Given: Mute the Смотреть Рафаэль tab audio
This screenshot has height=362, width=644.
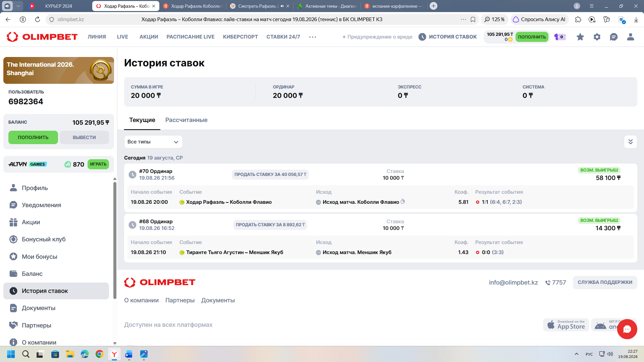Looking at the screenshot, I should pyautogui.click(x=282, y=6).
